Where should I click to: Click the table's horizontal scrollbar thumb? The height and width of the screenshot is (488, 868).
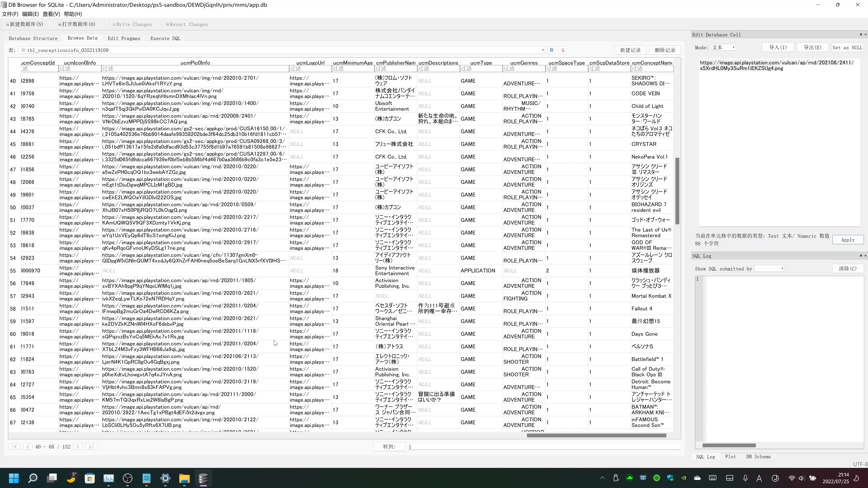(597, 435)
